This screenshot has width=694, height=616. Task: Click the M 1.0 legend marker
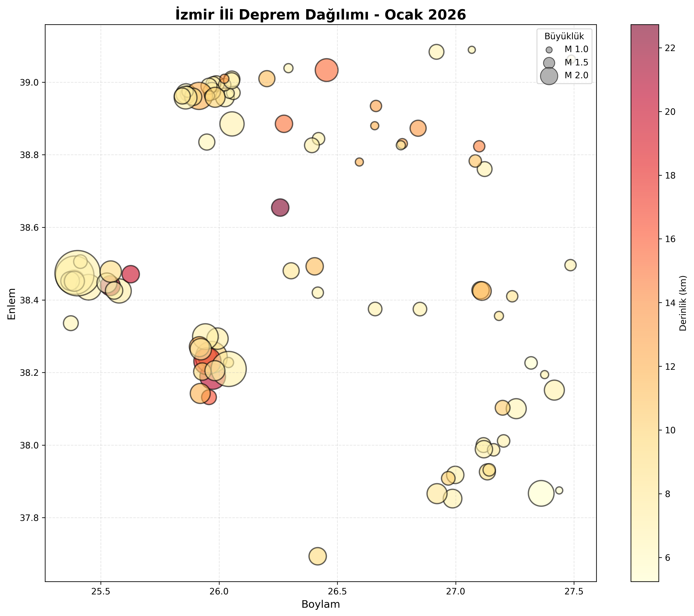click(x=549, y=50)
